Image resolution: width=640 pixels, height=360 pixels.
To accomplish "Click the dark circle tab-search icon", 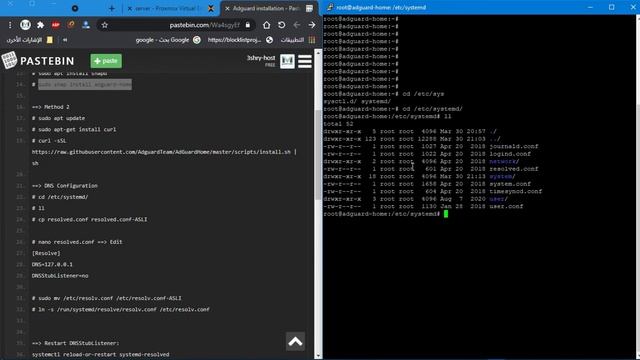I will pyautogui.click(x=75, y=8).
